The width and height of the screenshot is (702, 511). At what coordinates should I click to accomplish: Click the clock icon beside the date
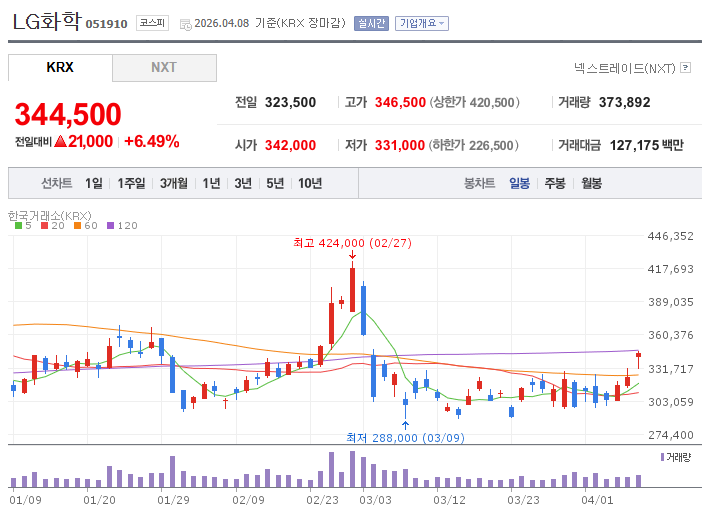click(x=185, y=25)
